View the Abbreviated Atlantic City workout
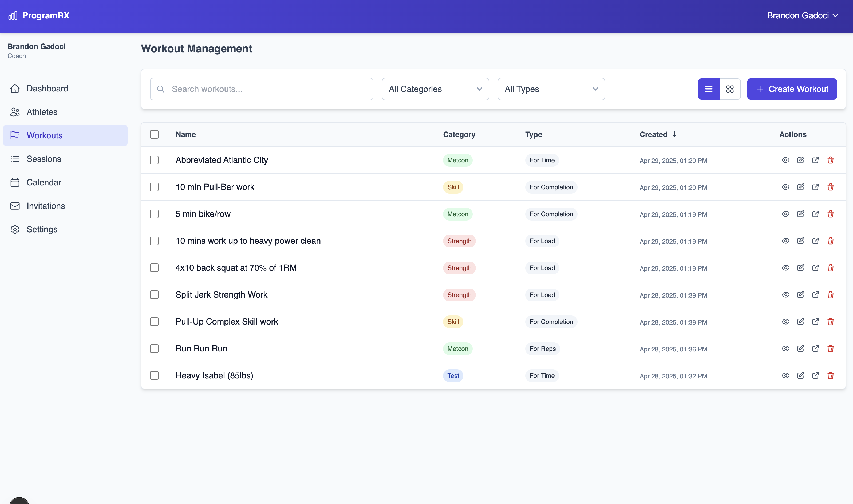853x504 pixels. 785,160
